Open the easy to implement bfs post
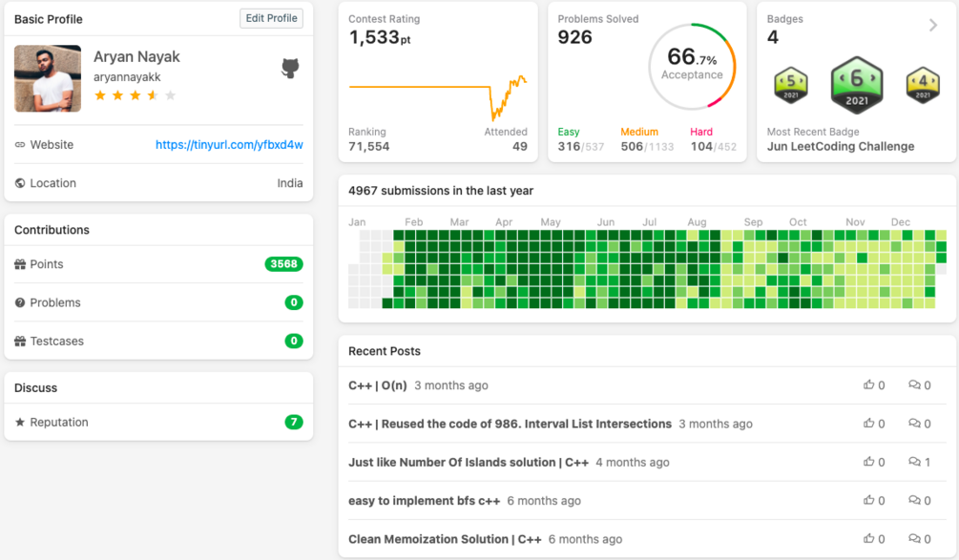This screenshot has width=959, height=560. pos(425,501)
